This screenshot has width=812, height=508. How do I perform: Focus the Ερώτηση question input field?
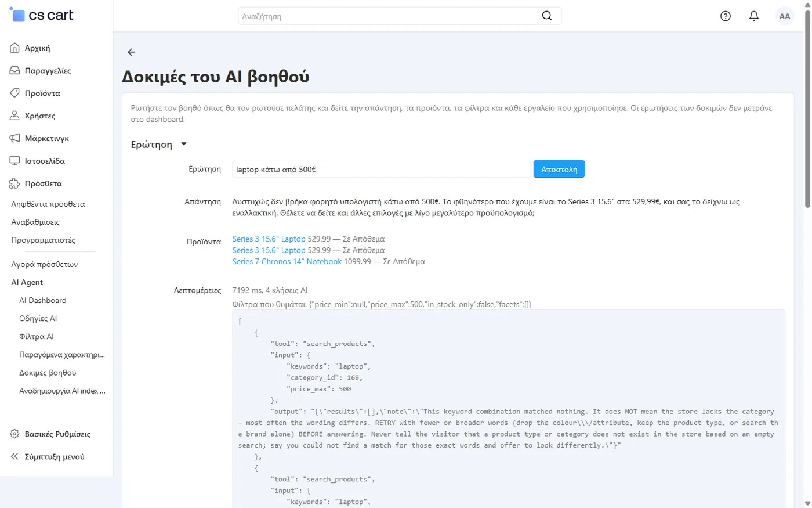381,169
